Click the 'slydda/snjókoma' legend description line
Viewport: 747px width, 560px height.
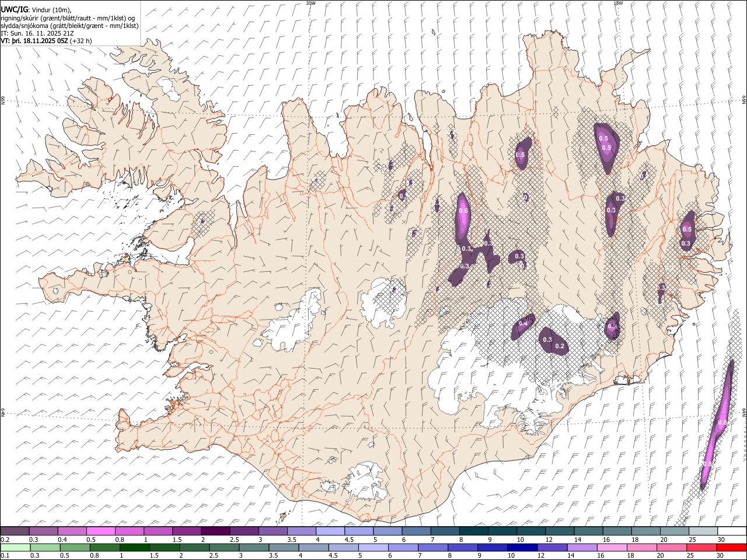pos(69,26)
